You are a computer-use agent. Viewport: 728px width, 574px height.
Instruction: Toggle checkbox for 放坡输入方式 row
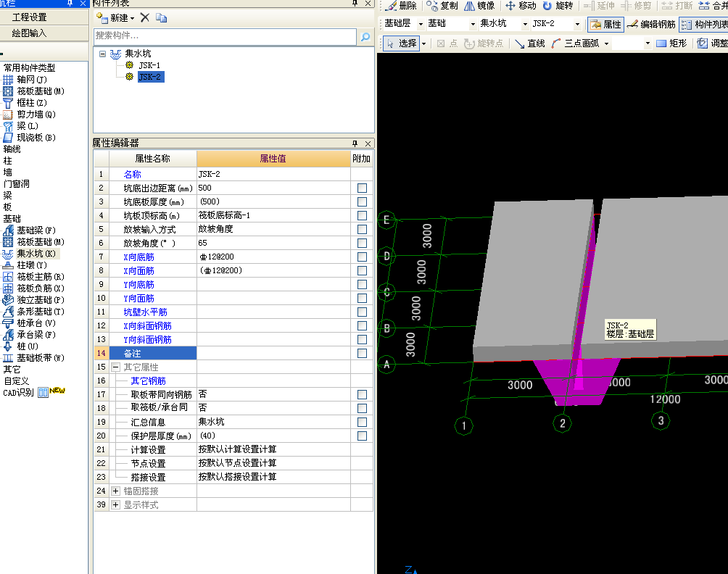362,229
